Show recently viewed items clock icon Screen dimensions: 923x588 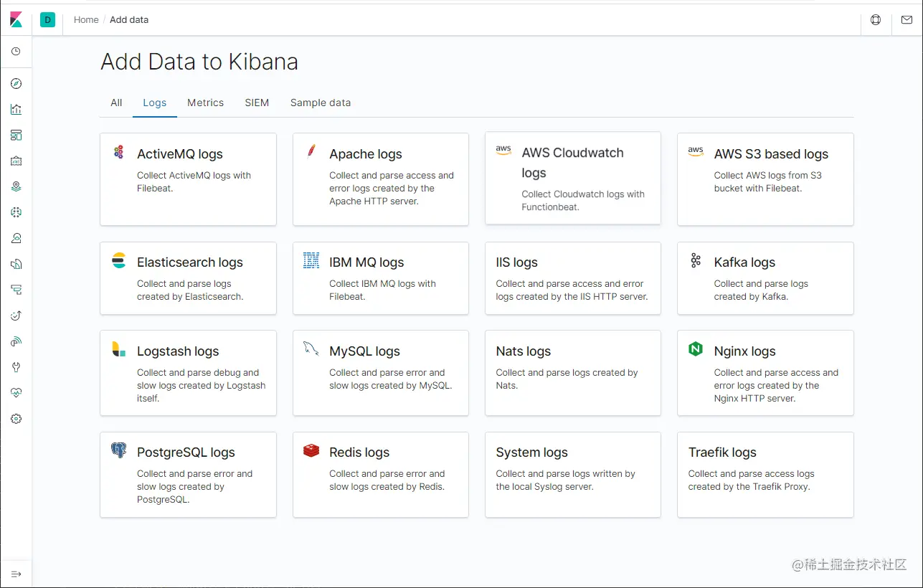[x=16, y=52]
